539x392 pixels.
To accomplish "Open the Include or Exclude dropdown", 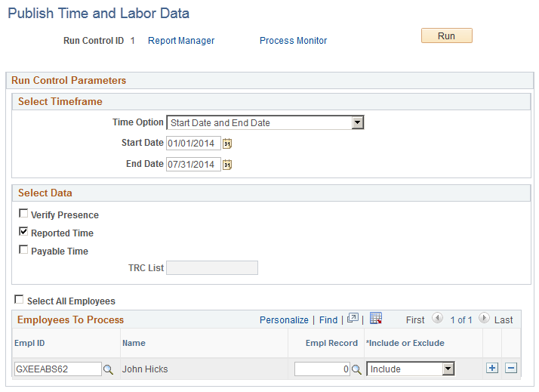I will click(411, 369).
